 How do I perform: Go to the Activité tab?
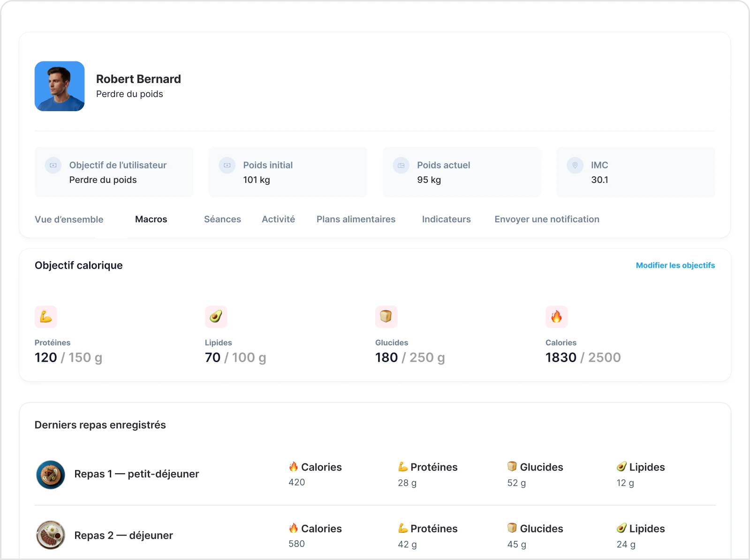[x=278, y=219]
